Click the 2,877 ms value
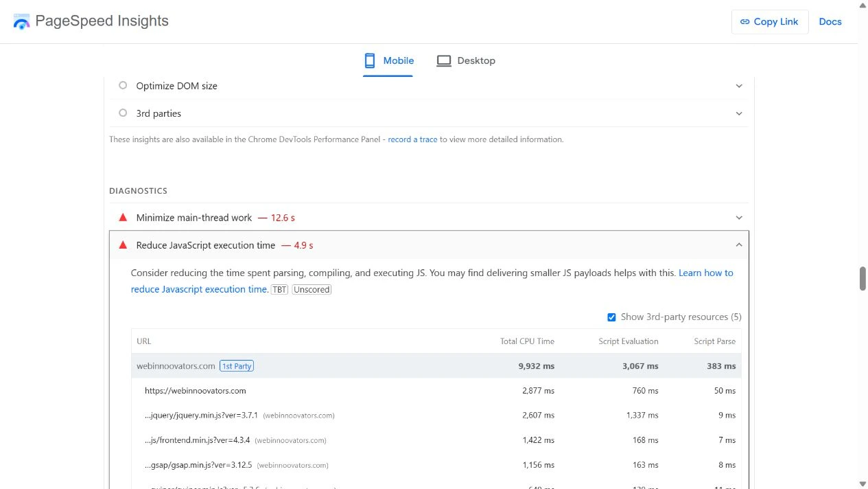 click(538, 391)
